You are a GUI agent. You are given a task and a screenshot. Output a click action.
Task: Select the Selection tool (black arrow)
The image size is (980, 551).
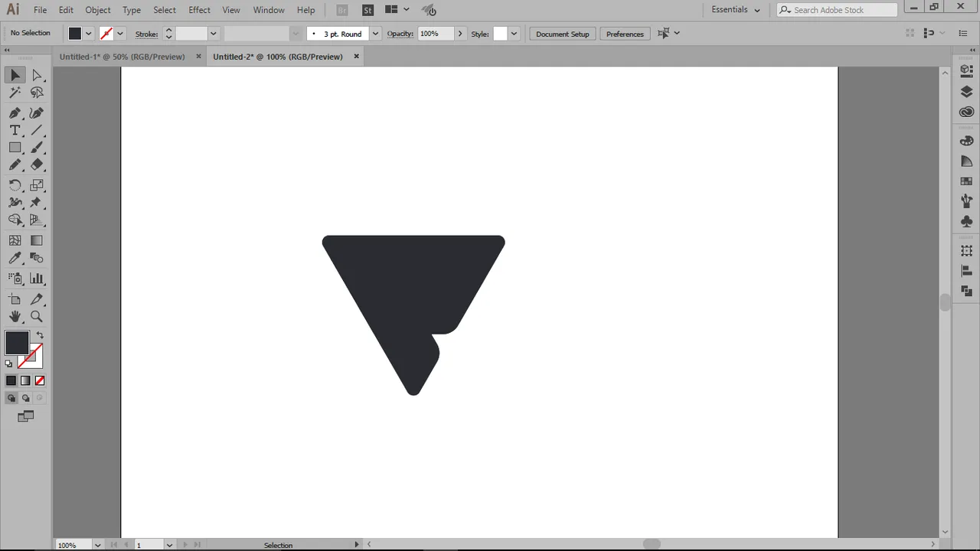click(15, 75)
